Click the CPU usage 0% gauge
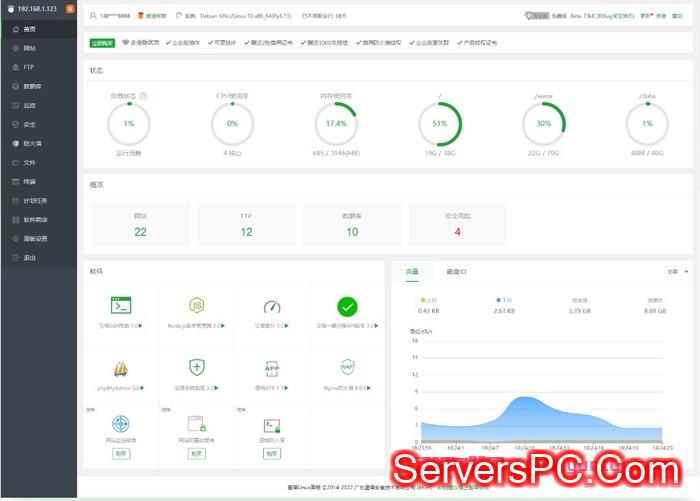 (232, 124)
